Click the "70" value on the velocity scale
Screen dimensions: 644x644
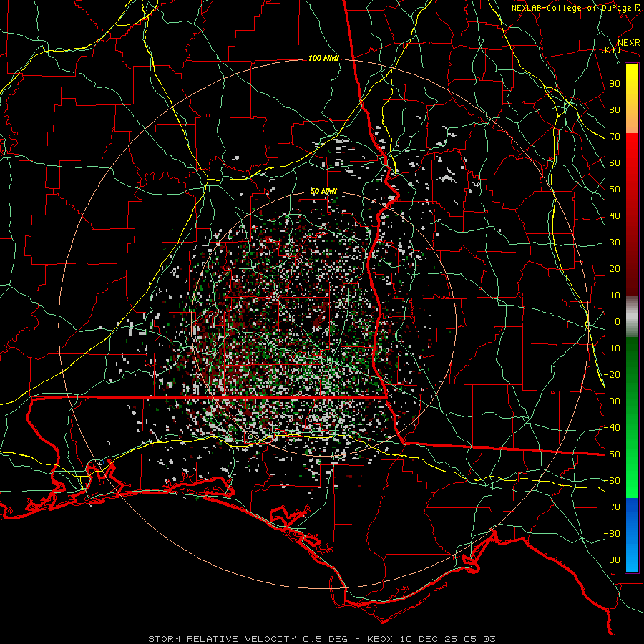615,137
